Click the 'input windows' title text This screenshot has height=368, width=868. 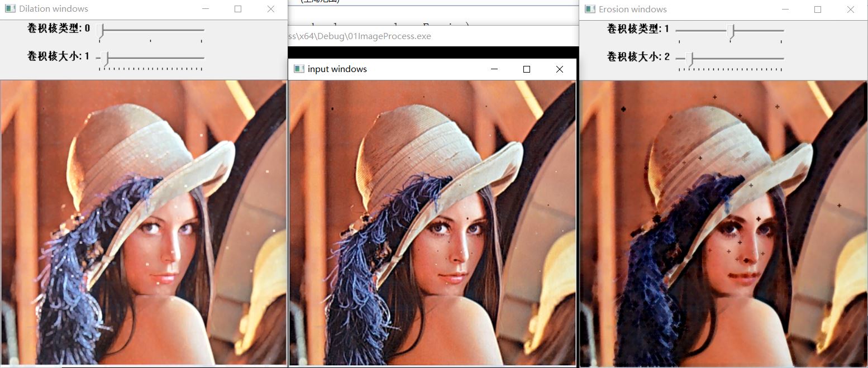[x=337, y=69]
